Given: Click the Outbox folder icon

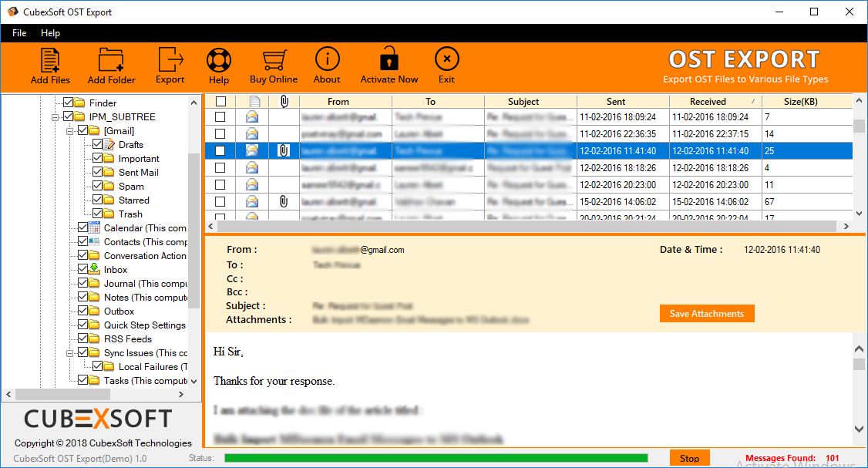Looking at the screenshot, I should tap(94, 311).
